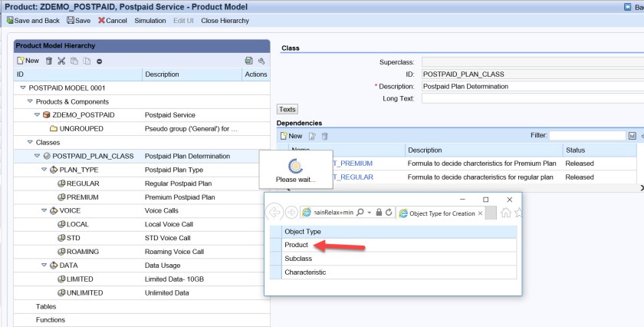Click the edit pencil icon in Dependencies toolbar
The image size is (644, 327).
312,136
